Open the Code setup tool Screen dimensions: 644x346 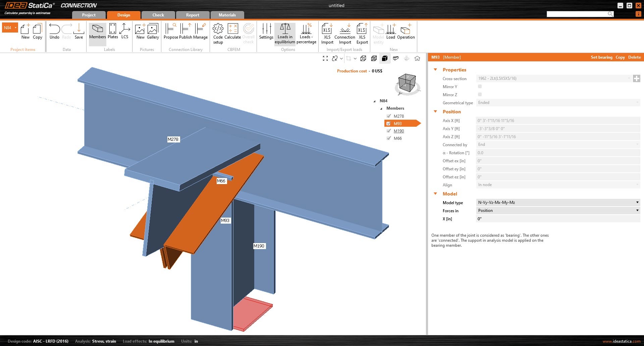[x=218, y=34]
